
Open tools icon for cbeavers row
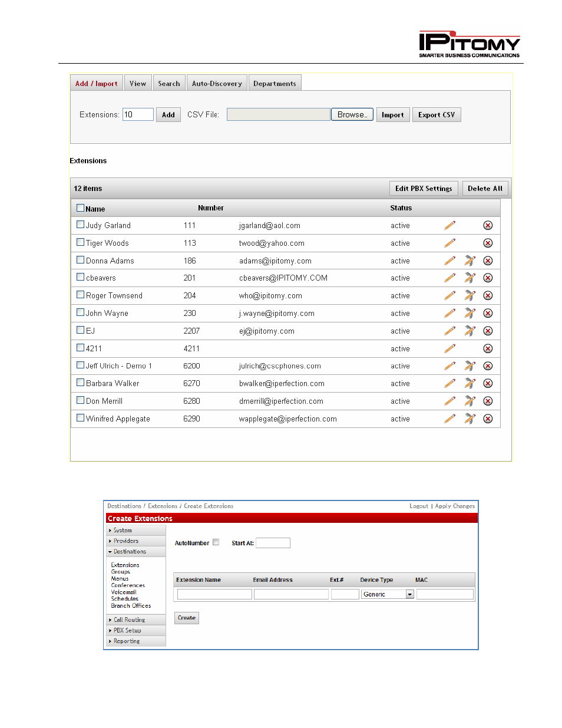470,278
